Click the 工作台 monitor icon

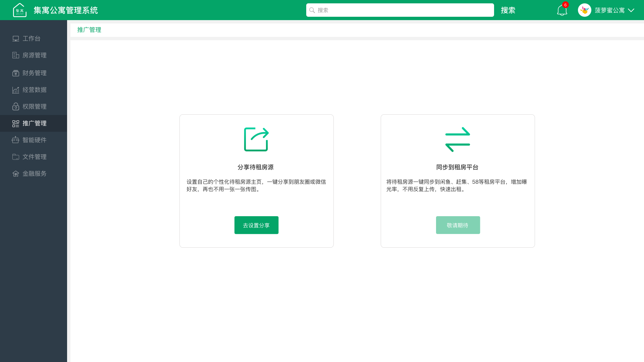click(16, 39)
